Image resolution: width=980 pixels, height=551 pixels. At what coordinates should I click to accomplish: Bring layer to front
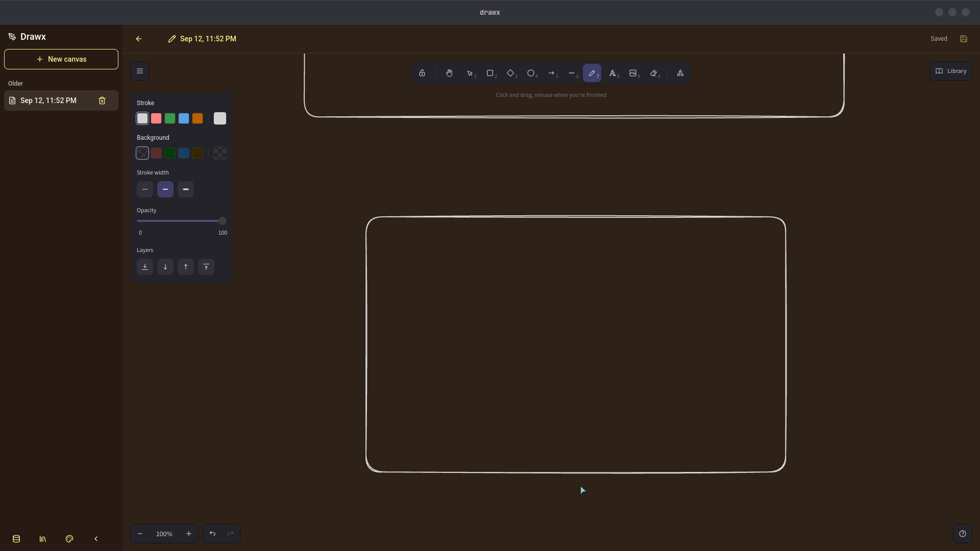(x=206, y=267)
